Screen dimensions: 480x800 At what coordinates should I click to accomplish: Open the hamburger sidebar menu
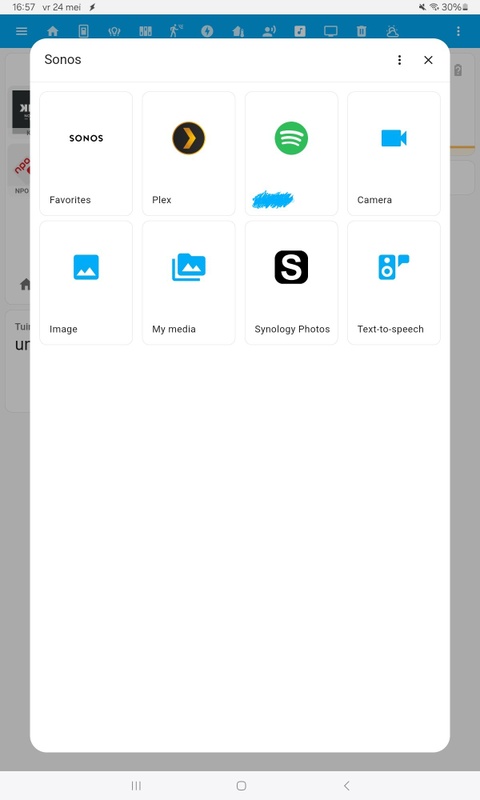point(21,31)
